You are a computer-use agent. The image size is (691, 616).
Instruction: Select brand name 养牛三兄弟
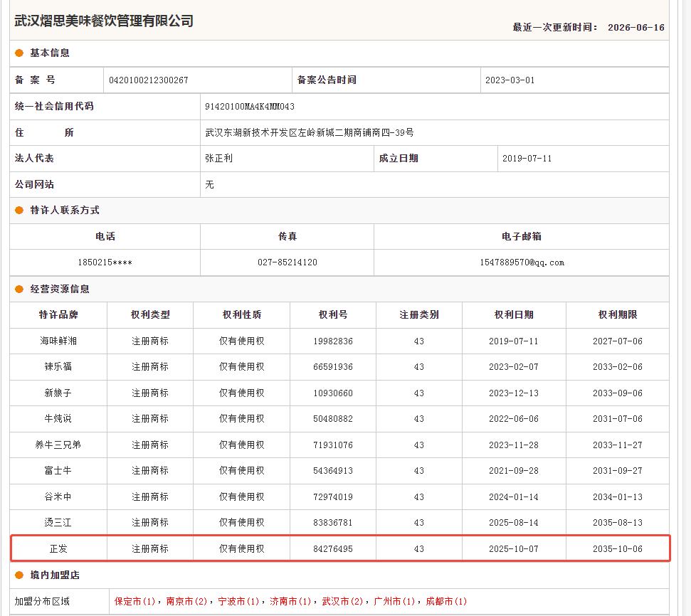point(58,445)
